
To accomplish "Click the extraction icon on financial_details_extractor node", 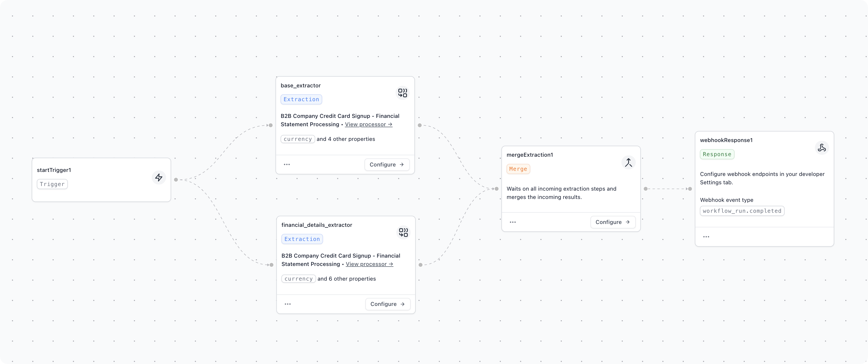I will pos(403,232).
